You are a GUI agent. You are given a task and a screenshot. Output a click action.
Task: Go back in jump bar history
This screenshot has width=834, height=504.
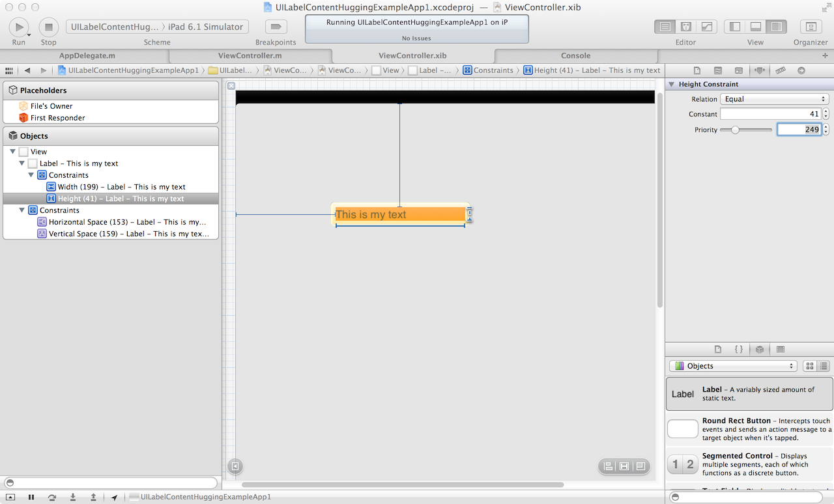pos(27,70)
